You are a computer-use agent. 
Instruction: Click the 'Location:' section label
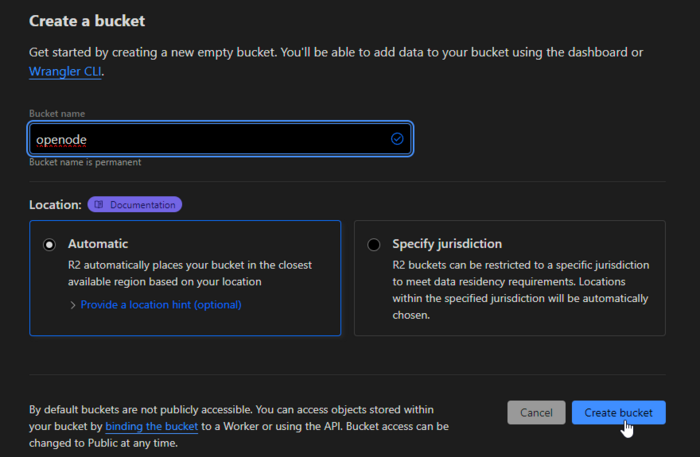click(x=55, y=205)
